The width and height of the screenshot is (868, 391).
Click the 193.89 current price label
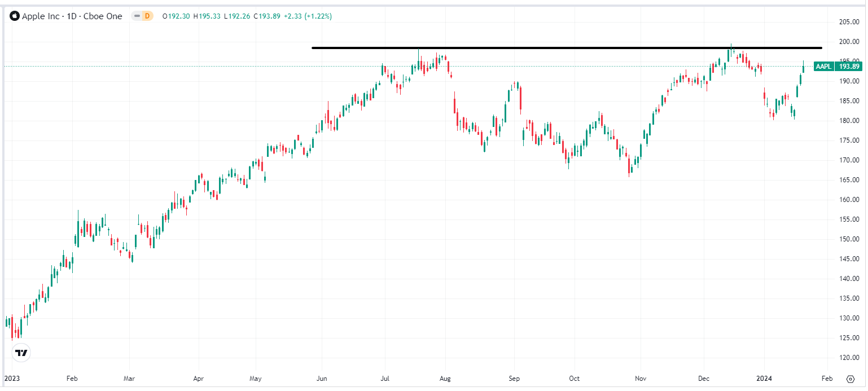point(849,67)
